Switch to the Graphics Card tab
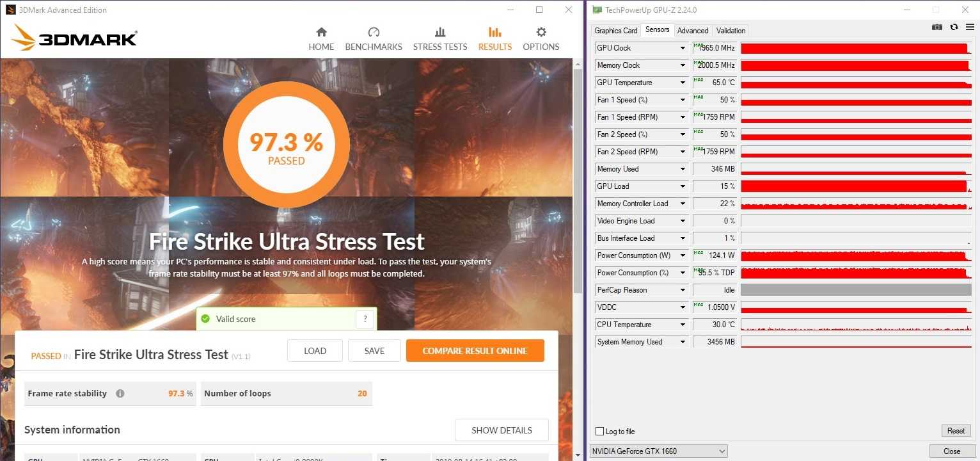The image size is (980, 461). tap(615, 31)
